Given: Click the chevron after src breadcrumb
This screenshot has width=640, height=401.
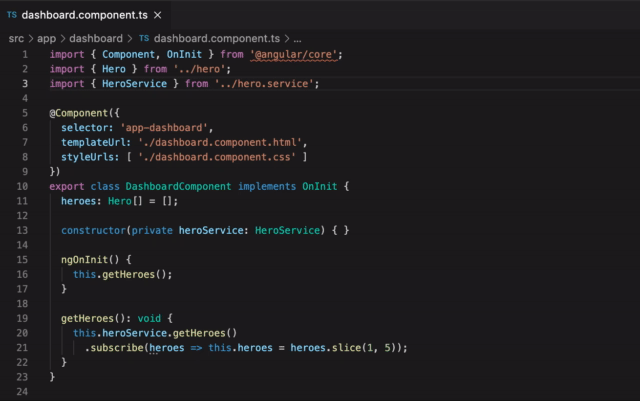Looking at the screenshot, I should [x=31, y=39].
